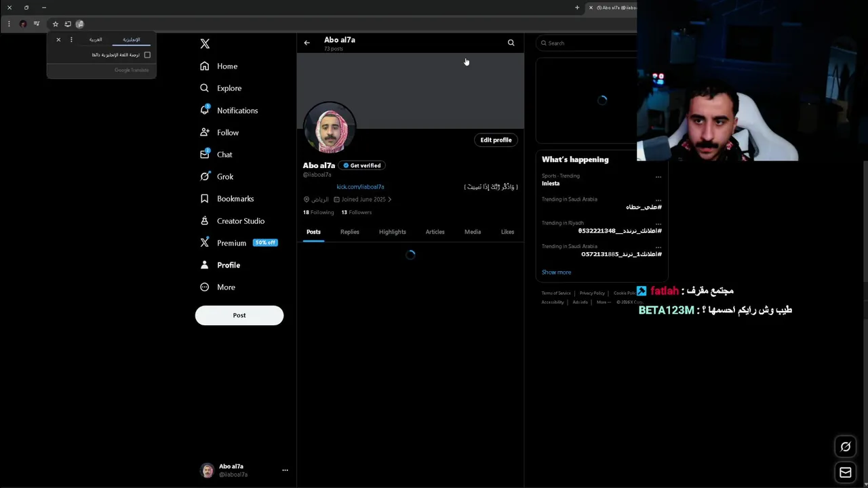Click the circular overlay icon above the mail icon
The height and width of the screenshot is (488, 868).
coord(846,447)
